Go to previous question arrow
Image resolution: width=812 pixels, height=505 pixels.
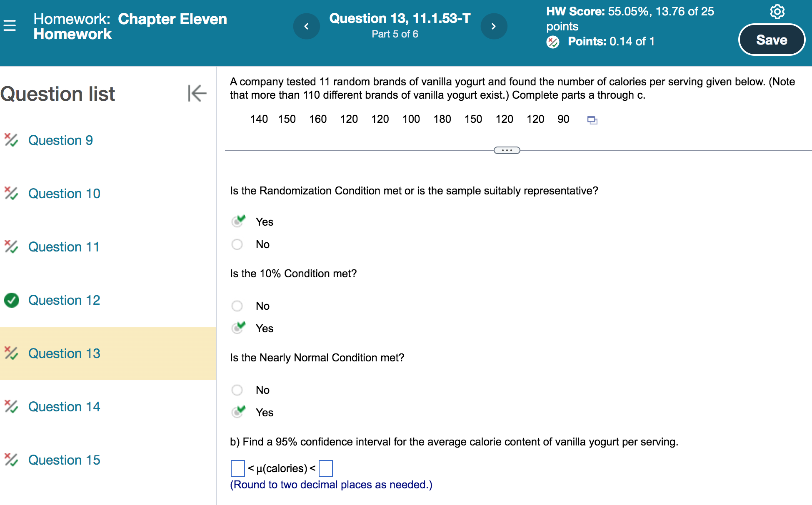coord(306,26)
